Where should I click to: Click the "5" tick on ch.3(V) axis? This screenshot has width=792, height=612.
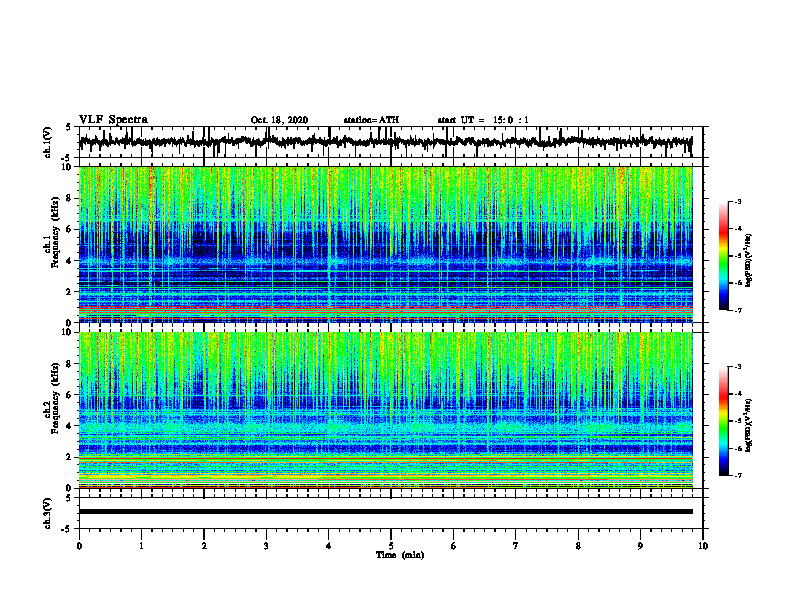(x=70, y=498)
